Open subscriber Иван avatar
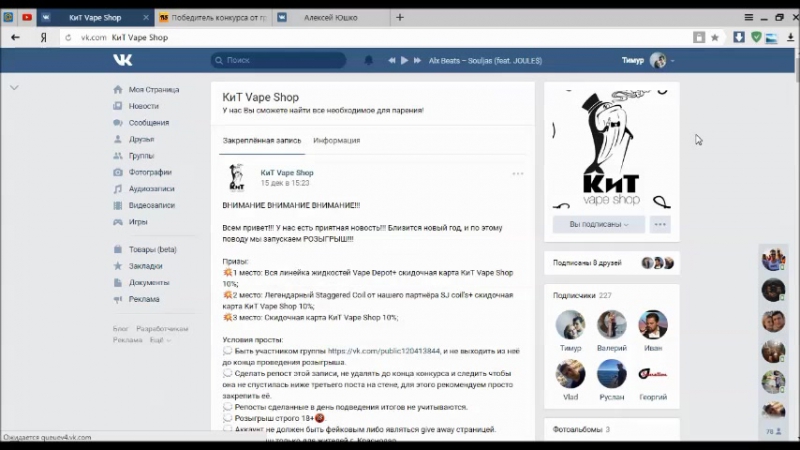The width and height of the screenshot is (800, 450). point(653,324)
